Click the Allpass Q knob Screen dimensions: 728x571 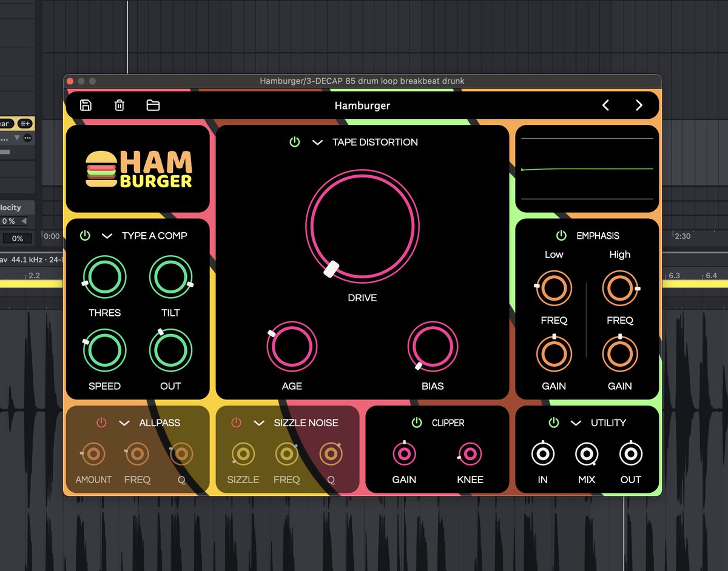pos(181,454)
